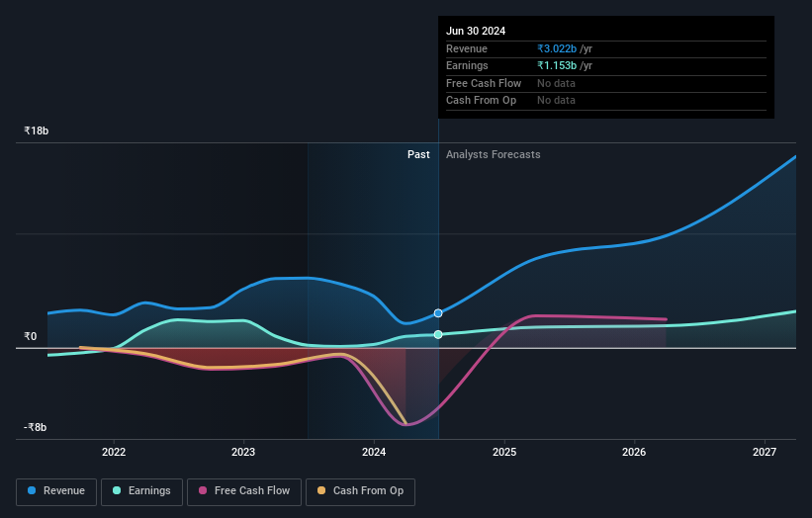Click the 'Cash From Op' label in the tooltip

[481, 101]
